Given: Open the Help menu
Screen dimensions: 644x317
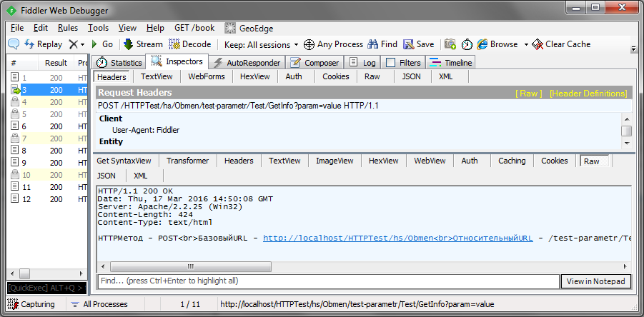Looking at the screenshot, I should click(155, 28).
